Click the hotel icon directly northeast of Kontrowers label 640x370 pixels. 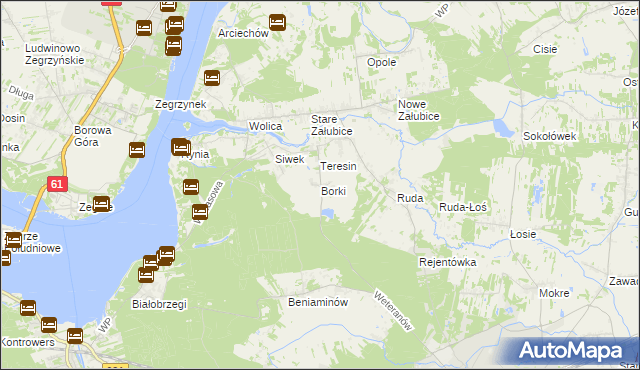(x=49, y=325)
